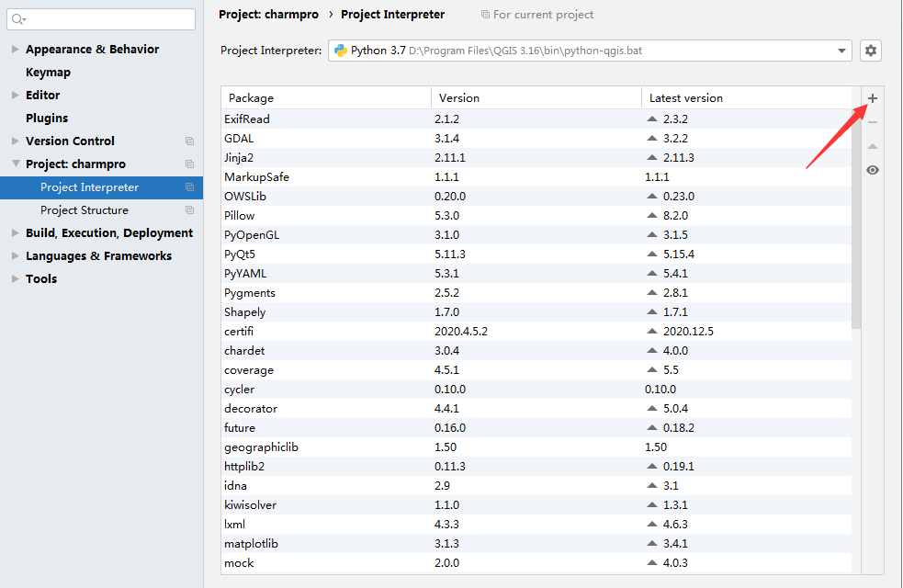
Task: Click version 2020.4.5.2 of certifi
Action: click(461, 331)
